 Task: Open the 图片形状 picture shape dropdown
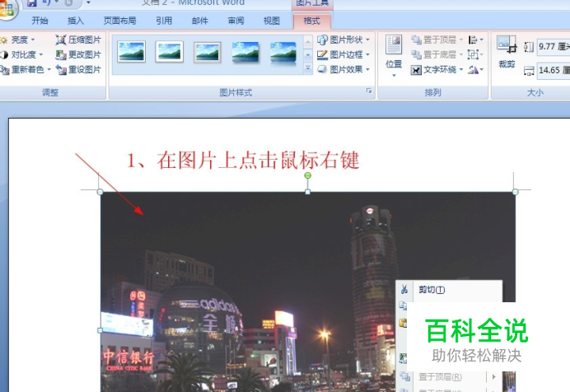343,40
